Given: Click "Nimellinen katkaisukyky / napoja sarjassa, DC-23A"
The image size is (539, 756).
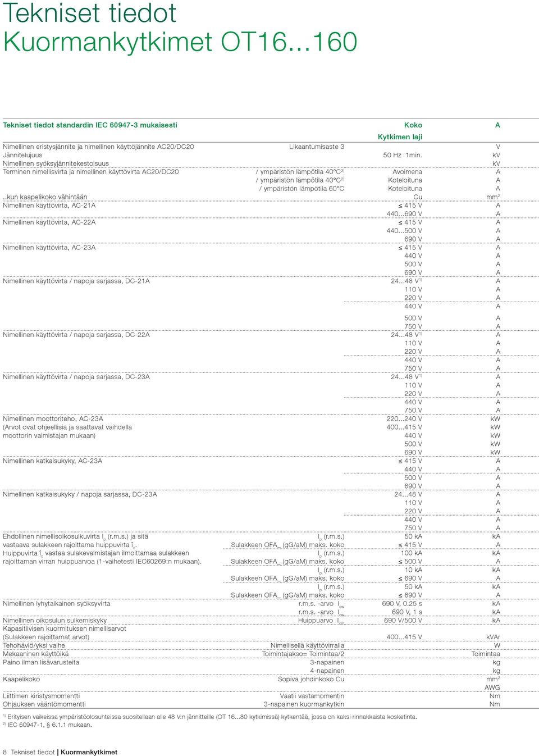Looking at the screenshot, I should 80,495.
